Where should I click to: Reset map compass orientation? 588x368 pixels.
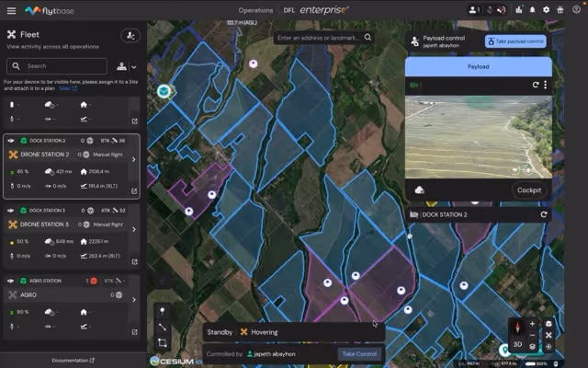(518, 328)
